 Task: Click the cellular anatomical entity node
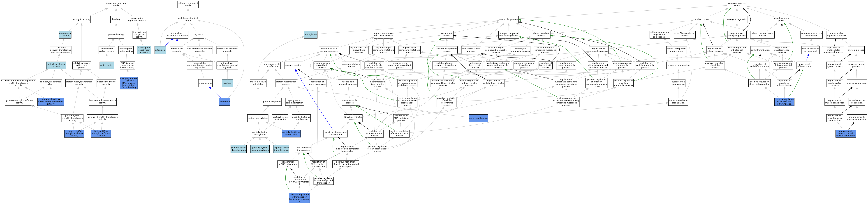click(188, 20)
